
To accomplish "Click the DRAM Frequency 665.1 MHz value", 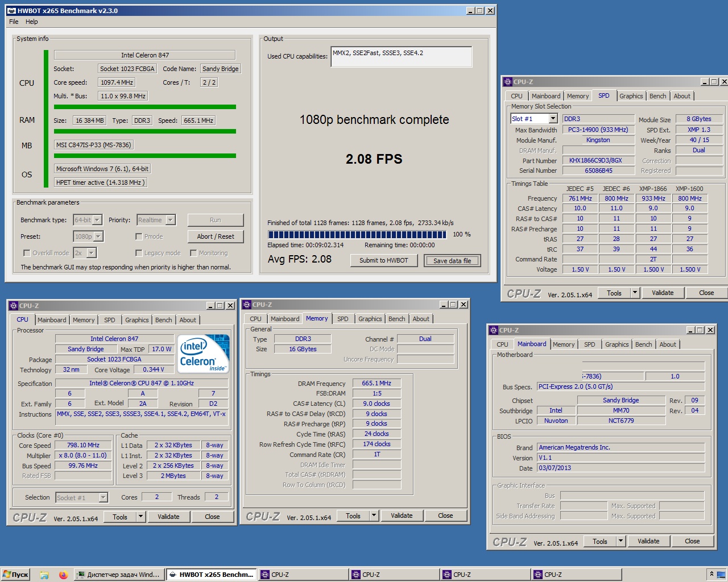I will click(x=377, y=383).
